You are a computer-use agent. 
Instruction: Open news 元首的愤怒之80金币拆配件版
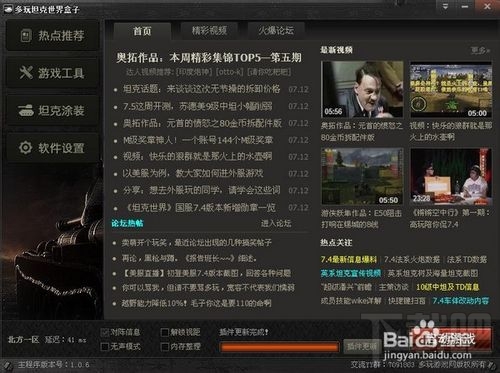click(202, 123)
